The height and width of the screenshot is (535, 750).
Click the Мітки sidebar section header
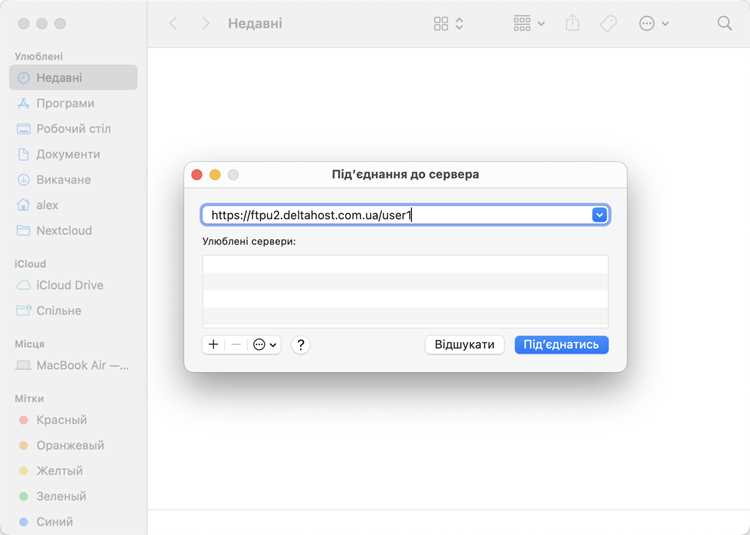(x=29, y=398)
